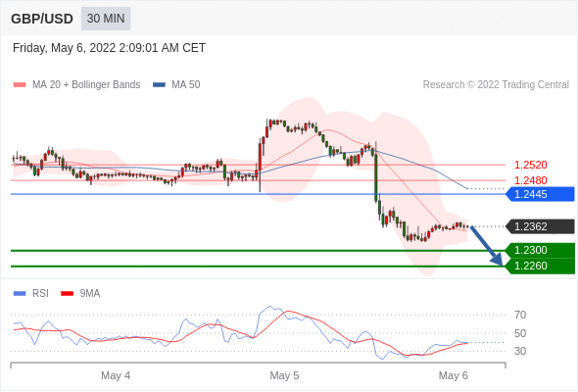Click the GBP/USD pair title
The height and width of the screenshot is (392, 578).
pyautogui.click(x=42, y=19)
